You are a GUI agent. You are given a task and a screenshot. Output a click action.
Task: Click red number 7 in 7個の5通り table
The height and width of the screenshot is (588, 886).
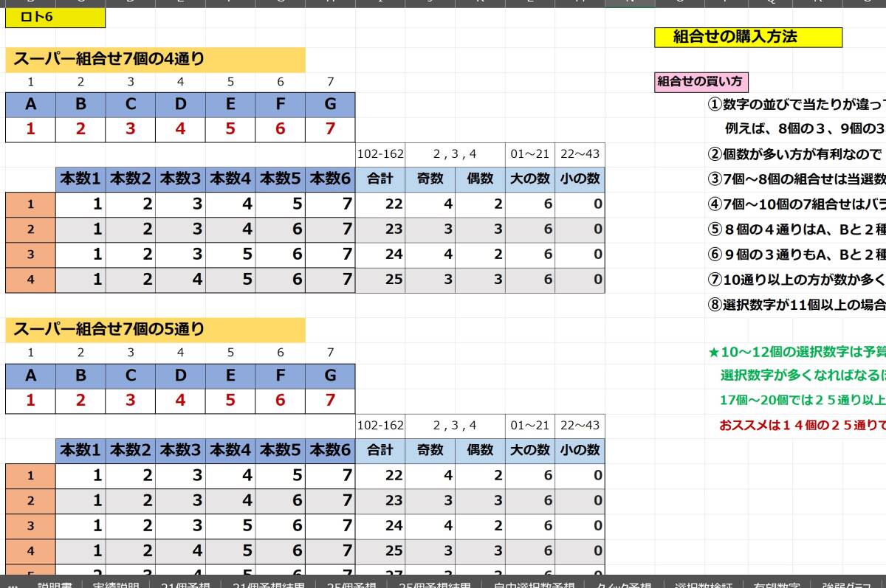pyautogui.click(x=330, y=401)
